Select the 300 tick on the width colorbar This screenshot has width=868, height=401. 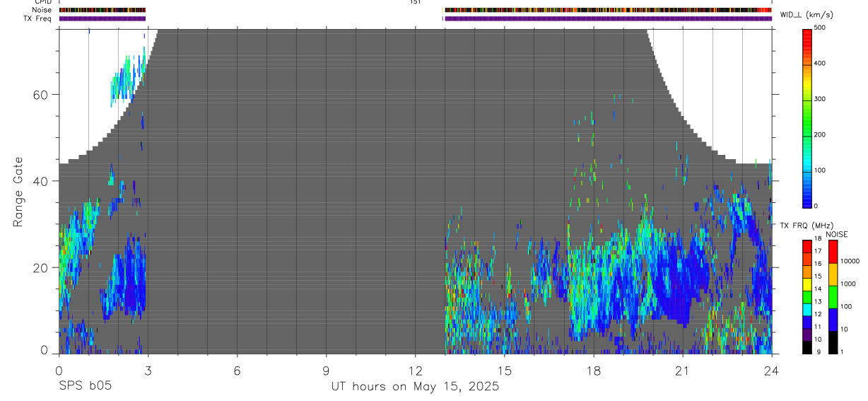tap(821, 99)
